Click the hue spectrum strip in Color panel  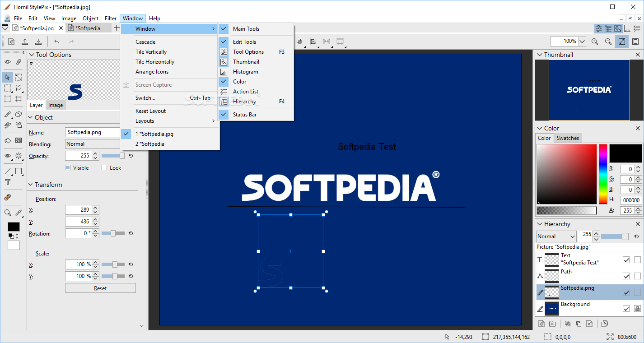603,174
